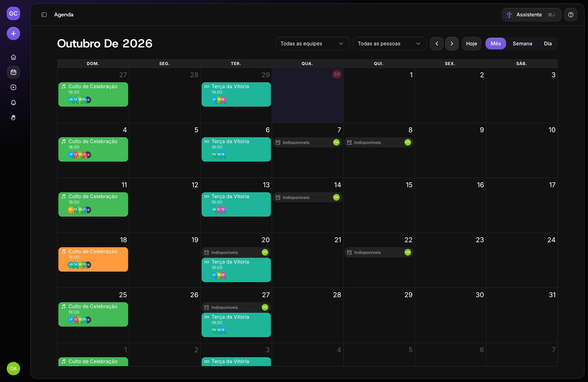Click the Outubro De 2026 heading
This screenshot has width=588, height=382.
click(105, 43)
